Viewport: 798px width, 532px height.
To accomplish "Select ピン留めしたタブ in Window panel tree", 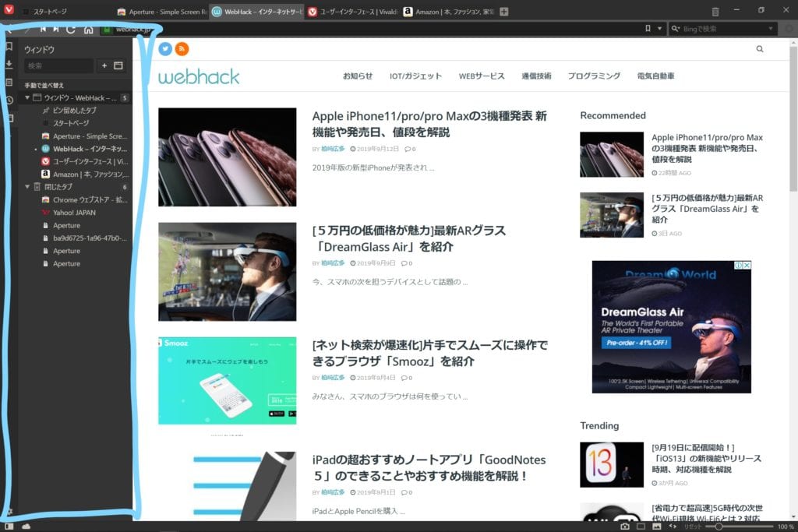I will coord(69,111).
